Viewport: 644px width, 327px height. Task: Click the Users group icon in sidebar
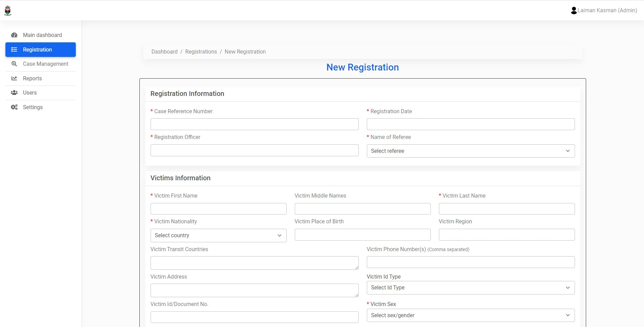[14, 93]
